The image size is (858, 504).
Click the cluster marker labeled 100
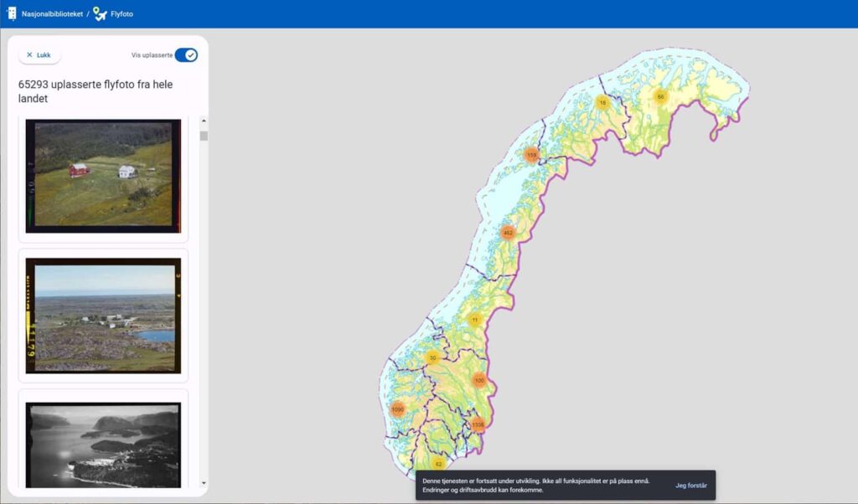click(479, 380)
